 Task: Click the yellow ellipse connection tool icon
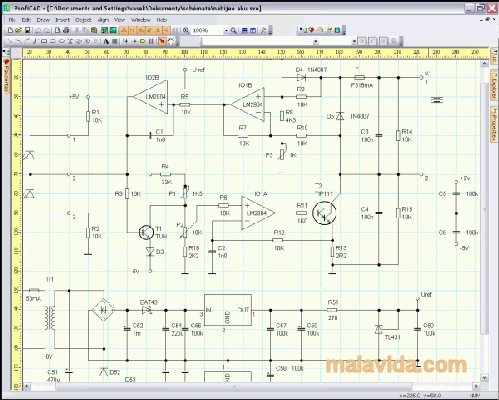pos(142,41)
